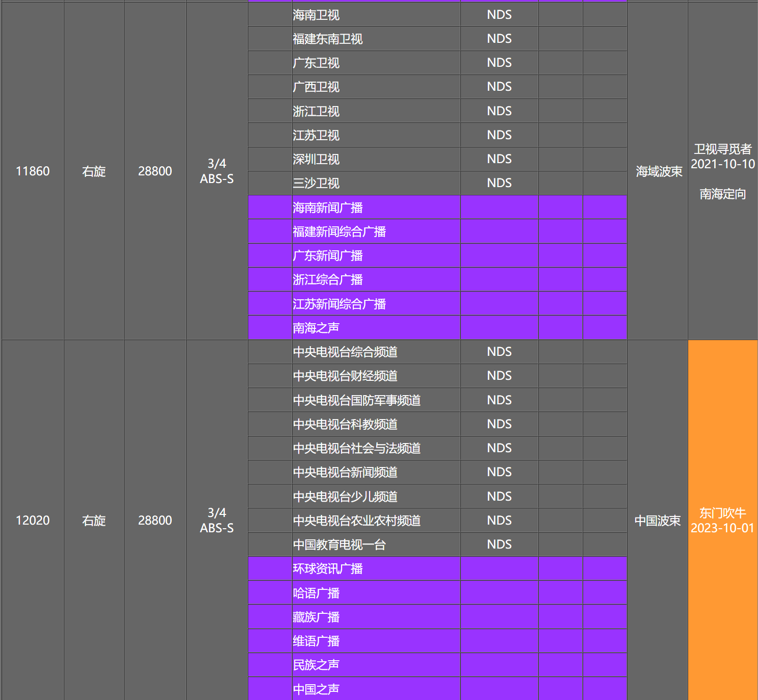Screen dimensions: 758x700
Task: Select the 浙江综合广播 entry
Action: pyautogui.click(x=376, y=279)
